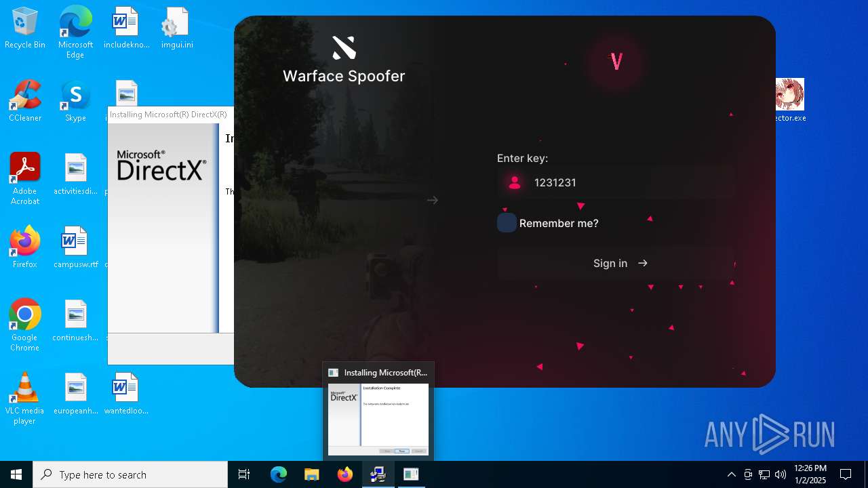The image size is (868, 488).
Task: Adjust volume from the tray speaker icon
Action: pos(781,474)
